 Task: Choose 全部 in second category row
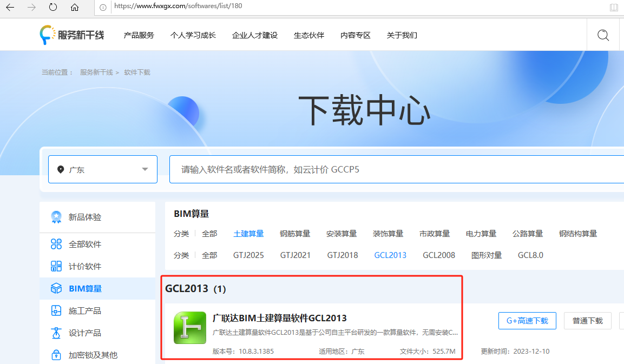click(x=209, y=255)
